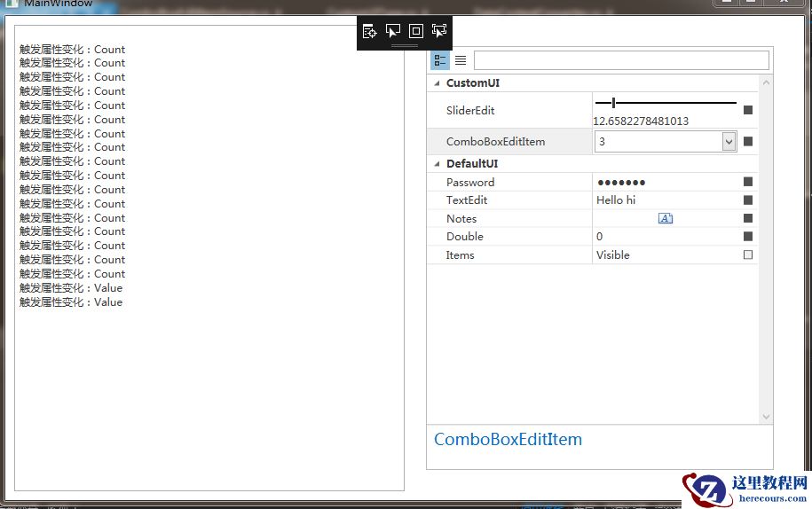The image size is (812, 509).
Task: Enable select element mode in debug toolbar
Action: 392,32
